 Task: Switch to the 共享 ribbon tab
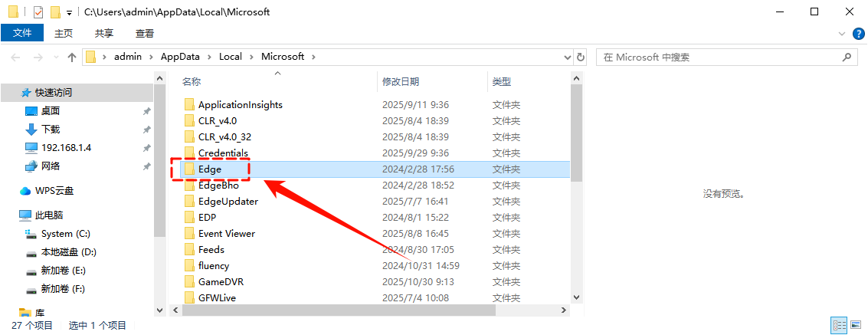click(x=103, y=33)
